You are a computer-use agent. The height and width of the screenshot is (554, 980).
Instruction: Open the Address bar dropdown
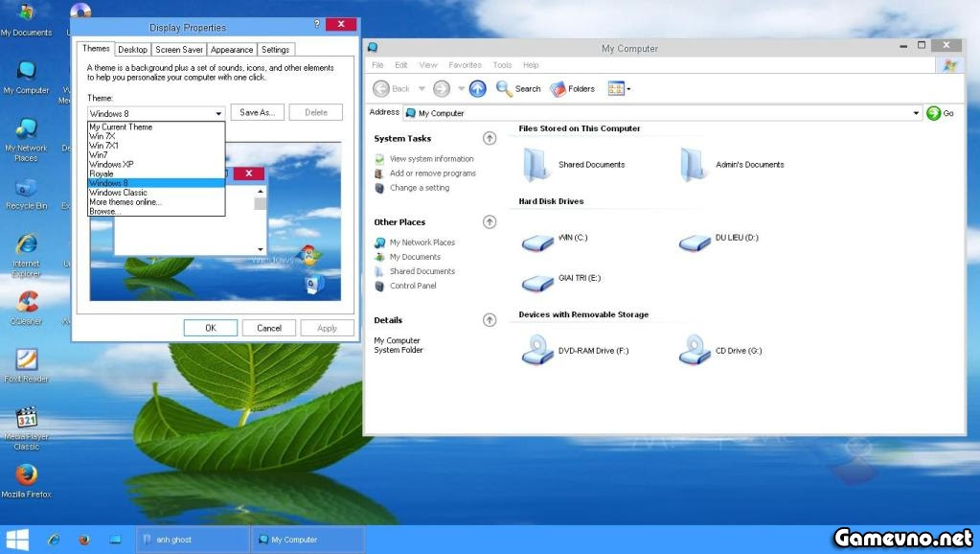coord(916,113)
